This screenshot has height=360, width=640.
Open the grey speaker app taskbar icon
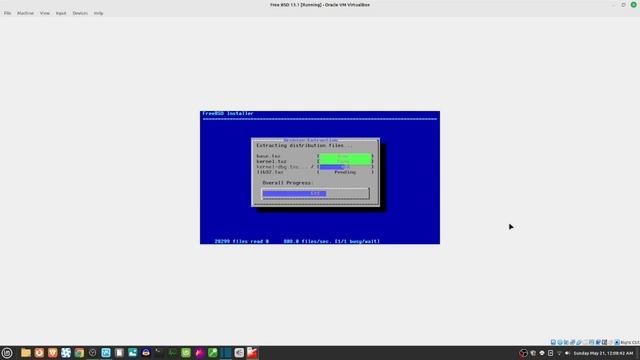pos(239,353)
